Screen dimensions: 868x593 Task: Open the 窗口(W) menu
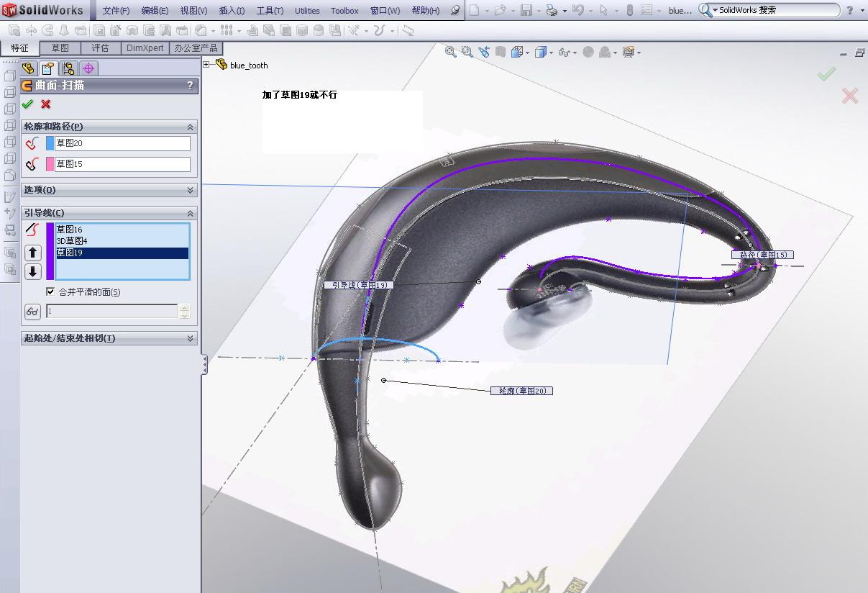[385, 11]
